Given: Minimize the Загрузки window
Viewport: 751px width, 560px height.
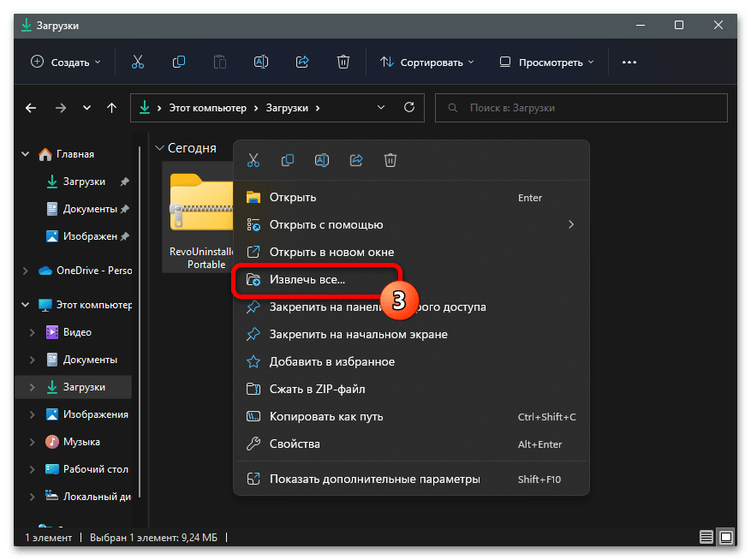Looking at the screenshot, I should tap(641, 25).
